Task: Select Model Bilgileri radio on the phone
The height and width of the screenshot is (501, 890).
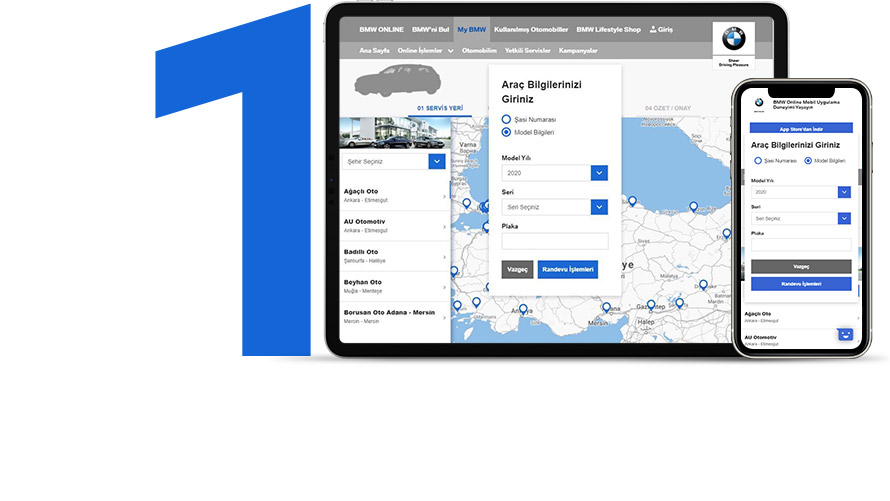Action: (x=808, y=161)
